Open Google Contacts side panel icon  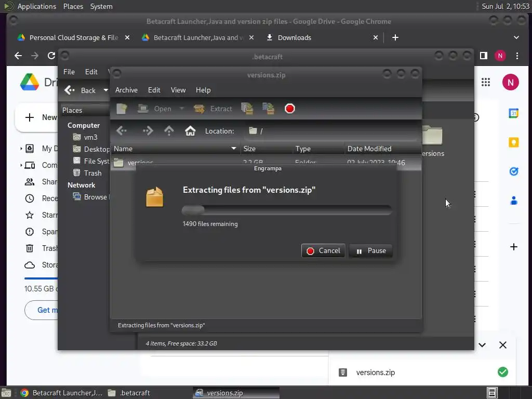pyautogui.click(x=514, y=201)
